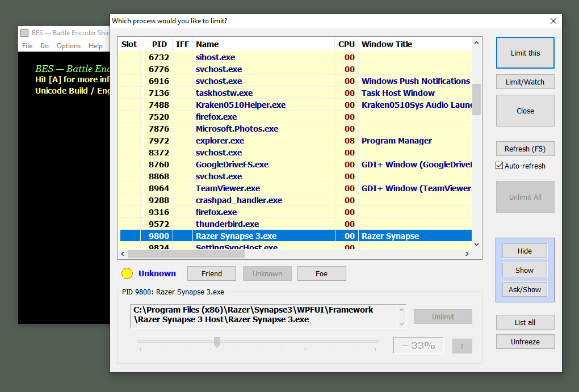Click the limit percentage slider thumb
This screenshot has width=579, height=392.
coord(217,342)
